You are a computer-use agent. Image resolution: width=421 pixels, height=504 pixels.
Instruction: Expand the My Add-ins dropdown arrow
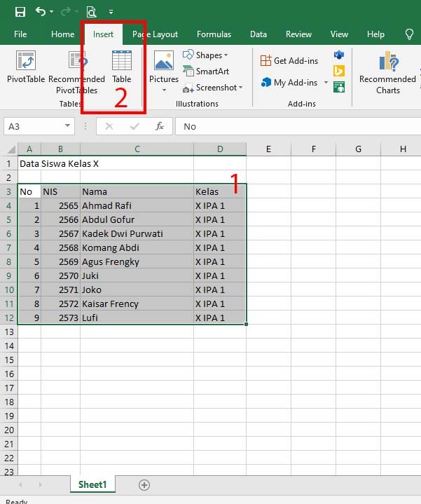pos(326,83)
